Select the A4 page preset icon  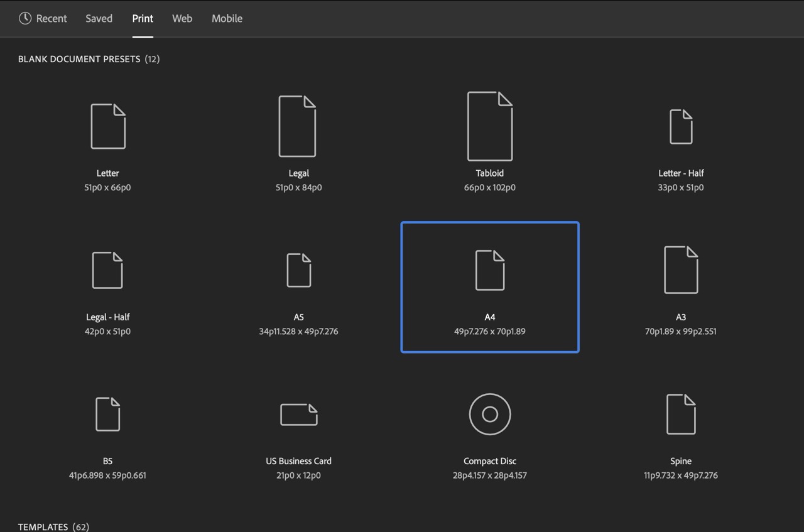coord(490,270)
